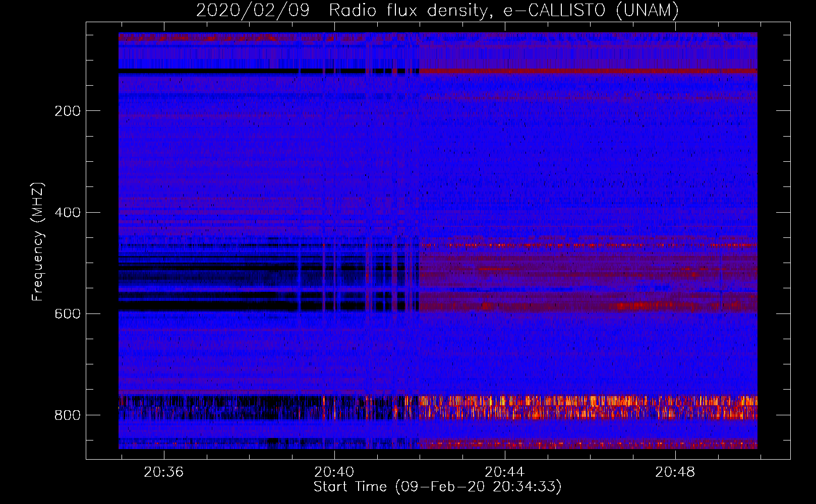
Task: Click the black band near 600 MHz before 20:42
Action: click(x=268, y=305)
